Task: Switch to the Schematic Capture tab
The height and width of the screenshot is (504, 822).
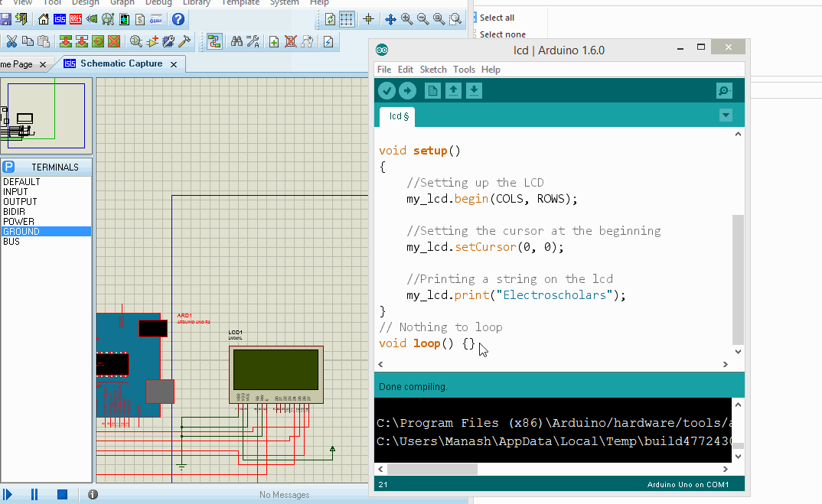Action: 120,64
